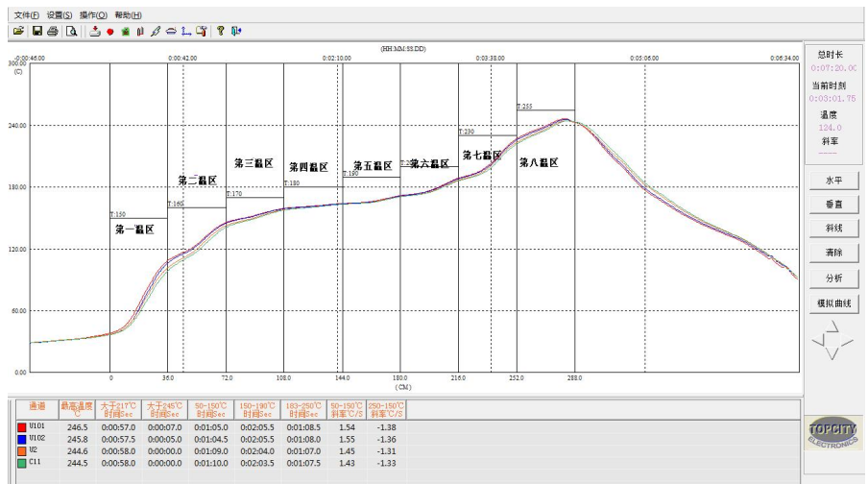Click the 水平 button
868x484 pixels.
(x=833, y=180)
